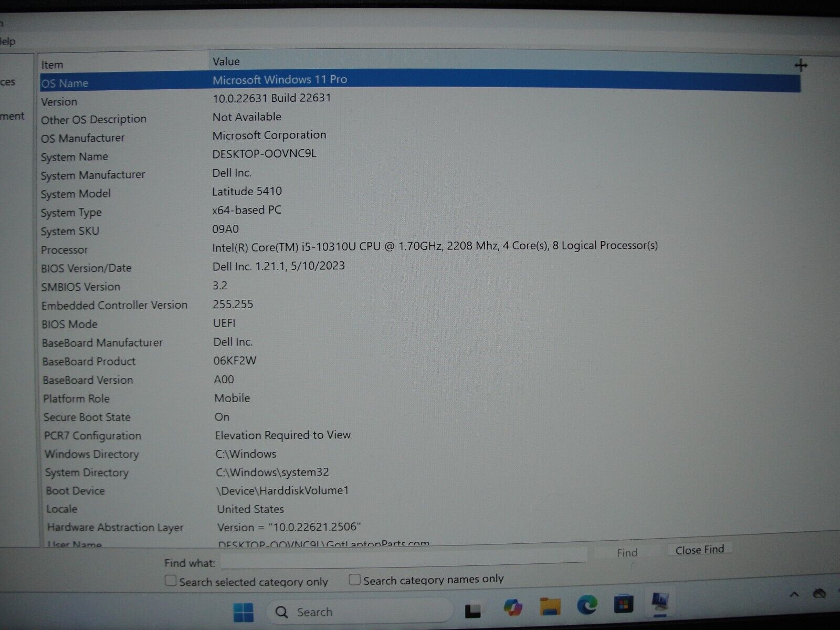The width and height of the screenshot is (840, 630).
Task: Launch Copilot from the taskbar
Action: (513, 607)
